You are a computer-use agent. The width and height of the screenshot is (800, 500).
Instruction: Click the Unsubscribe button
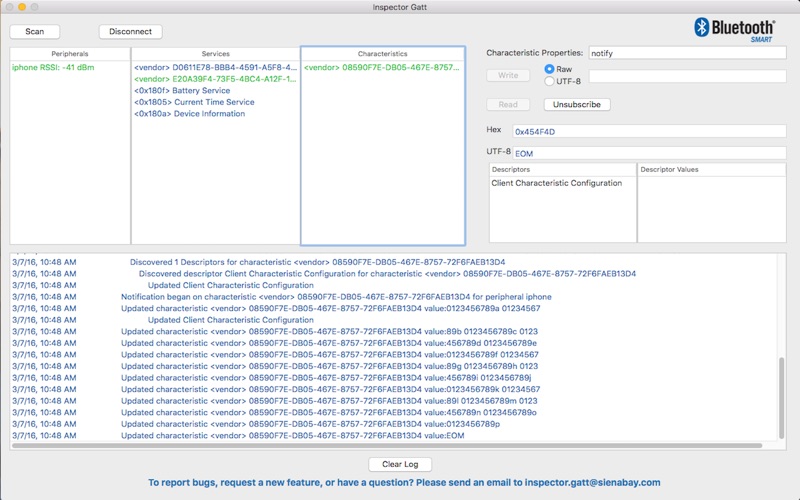[x=577, y=105]
